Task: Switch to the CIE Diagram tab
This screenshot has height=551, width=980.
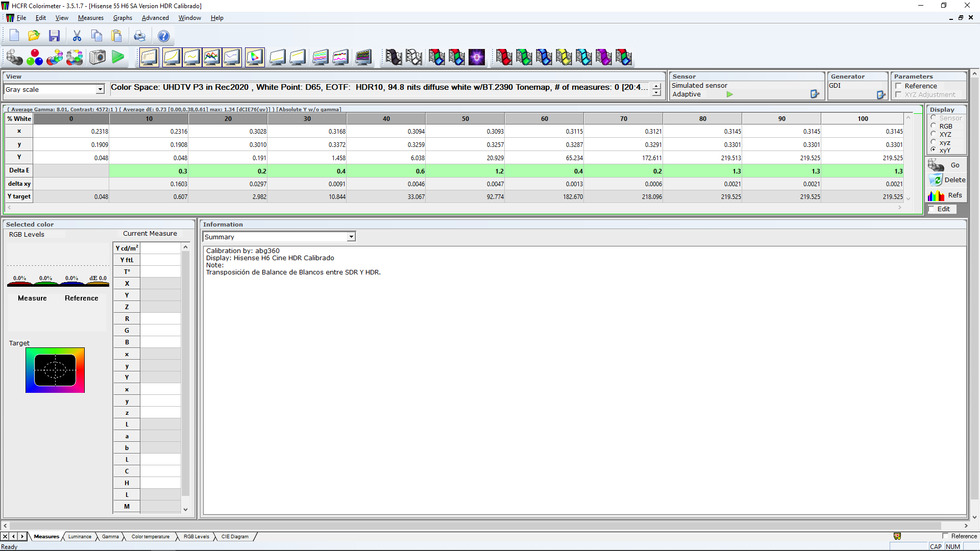Action: click(x=235, y=536)
